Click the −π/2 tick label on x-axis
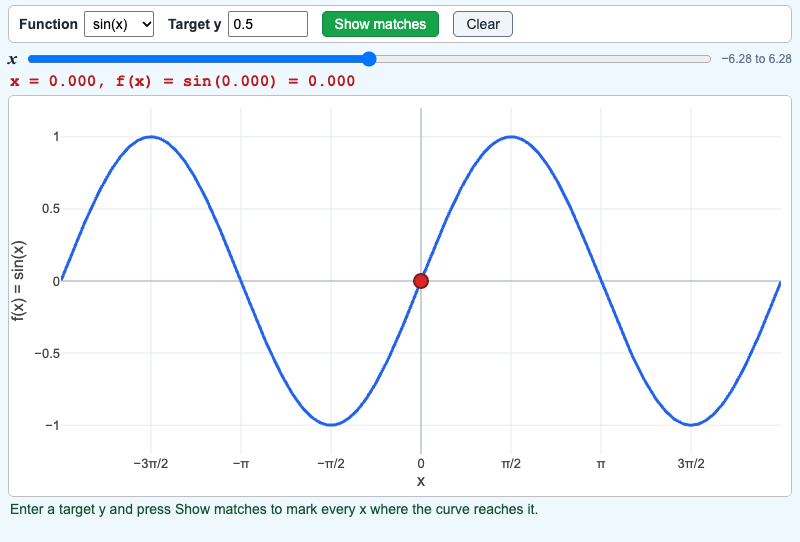The height and width of the screenshot is (542, 800). [331, 463]
